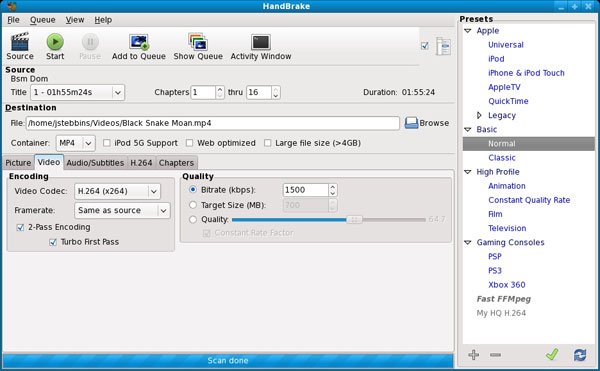This screenshot has height=371, width=600.
Task: Select the Target Size (MB) radio button
Action: coord(193,205)
